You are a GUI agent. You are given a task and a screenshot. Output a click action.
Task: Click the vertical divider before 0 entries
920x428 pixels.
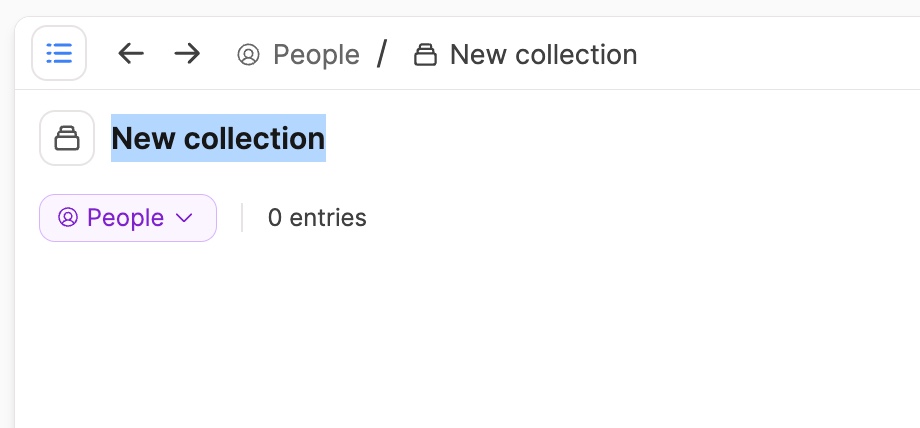[242, 218]
